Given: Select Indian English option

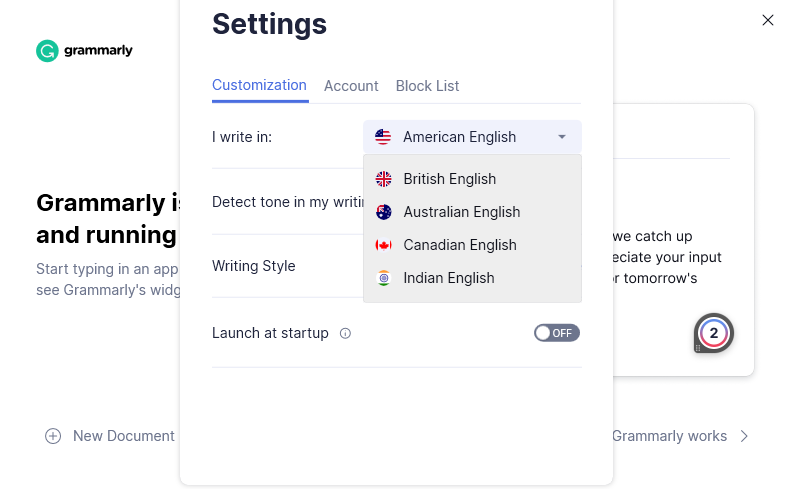Looking at the screenshot, I should (449, 278).
